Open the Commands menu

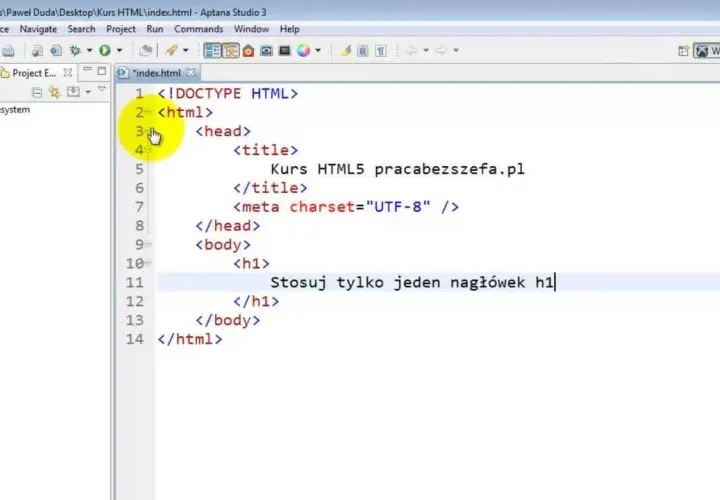pyautogui.click(x=198, y=29)
